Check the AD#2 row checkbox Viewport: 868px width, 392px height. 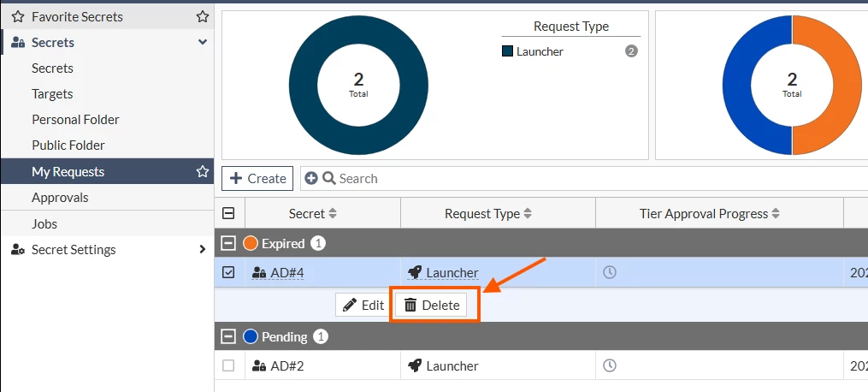tap(228, 365)
